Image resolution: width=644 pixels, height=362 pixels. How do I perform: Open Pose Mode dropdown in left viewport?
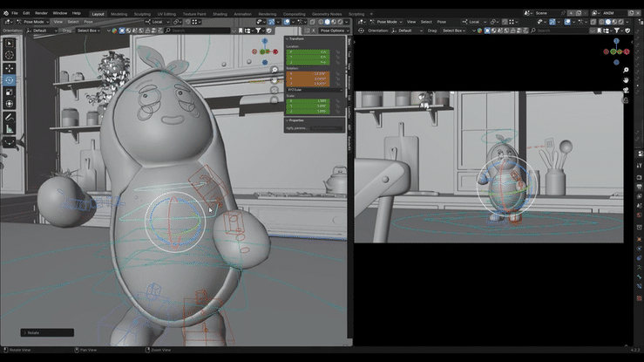[32, 22]
